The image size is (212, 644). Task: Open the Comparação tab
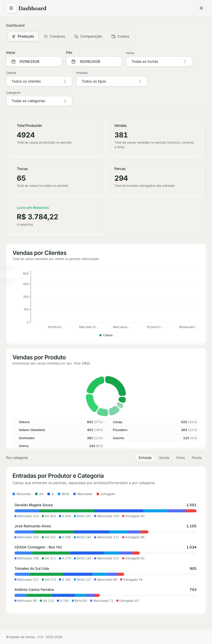(x=88, y=36)
